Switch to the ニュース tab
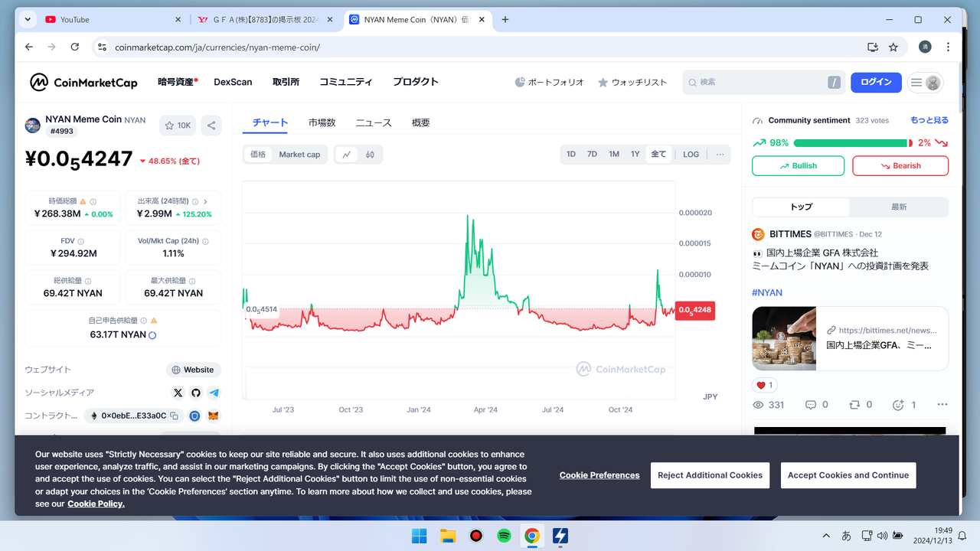 pos(373,122)
